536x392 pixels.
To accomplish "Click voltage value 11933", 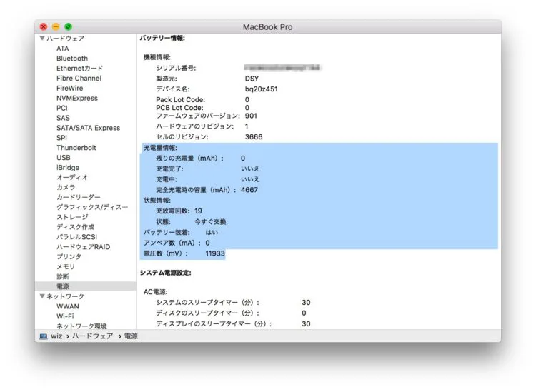I will [x=215, y=253].
